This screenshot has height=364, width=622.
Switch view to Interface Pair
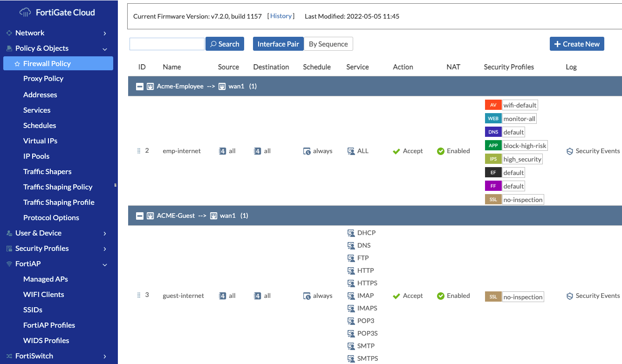278,44
